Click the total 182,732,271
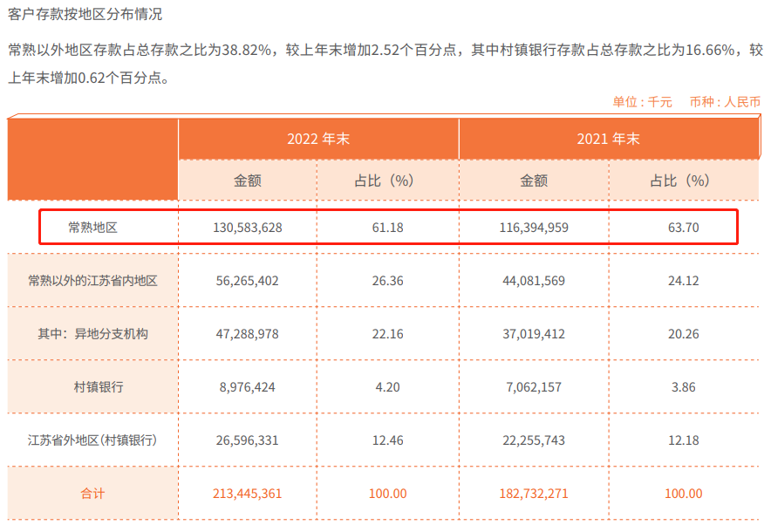Image resolution: width=771 pixels, height=532 pixels. coord(534,493)
